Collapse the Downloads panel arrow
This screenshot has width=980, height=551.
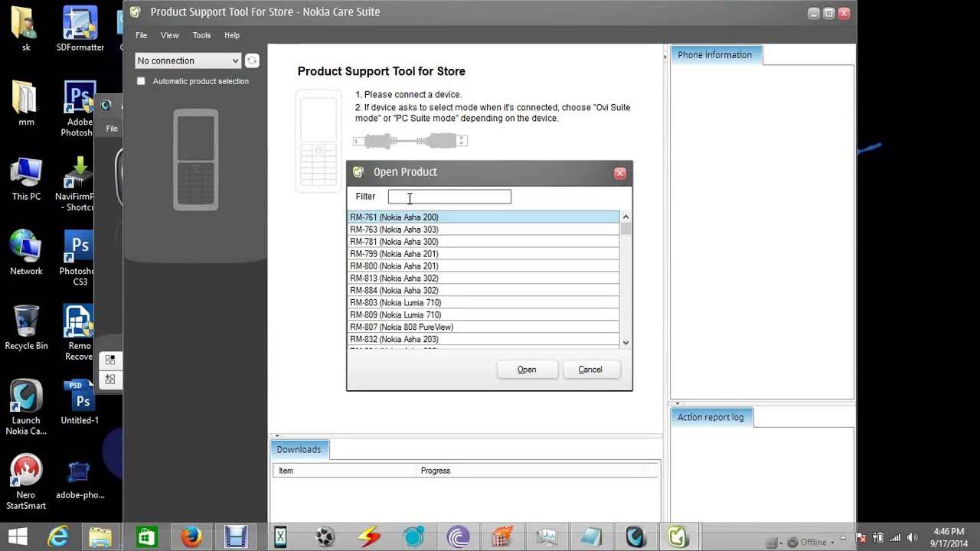pos(276,435)
